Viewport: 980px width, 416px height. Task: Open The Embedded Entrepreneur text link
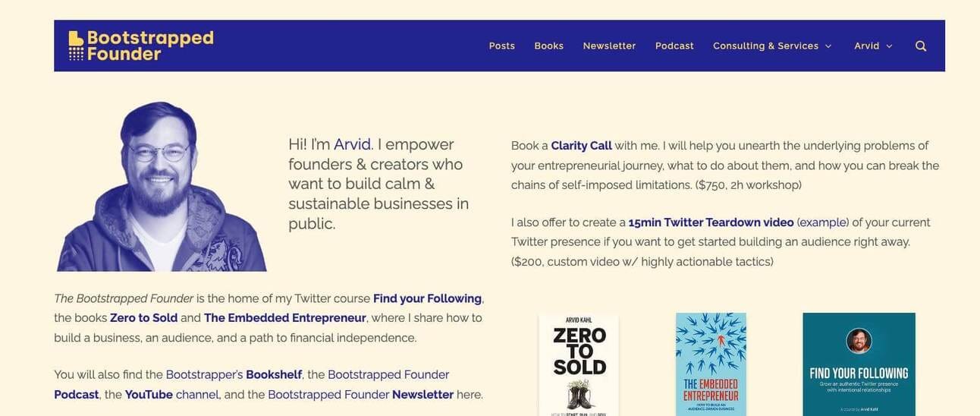284,318
